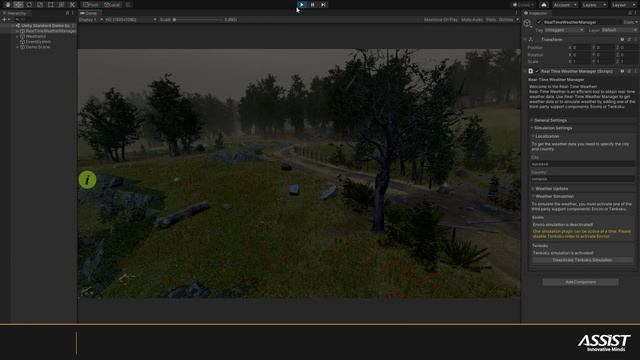Image resolution: width=640 pixels, height=360 pixels.
Task: Select the Hand tool in the toolbar
Action: (8, 5)
